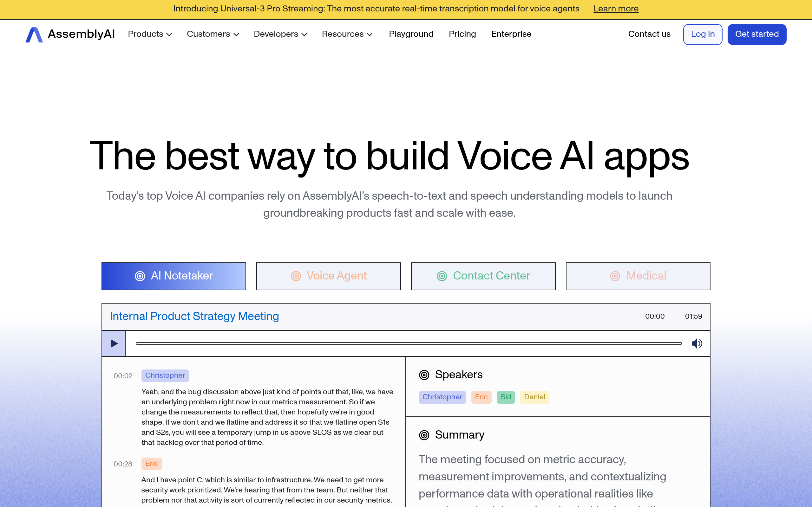
Task: Open Internal Product Strategy Meeting
Action: pyautogui.click(x=194, y=316)
